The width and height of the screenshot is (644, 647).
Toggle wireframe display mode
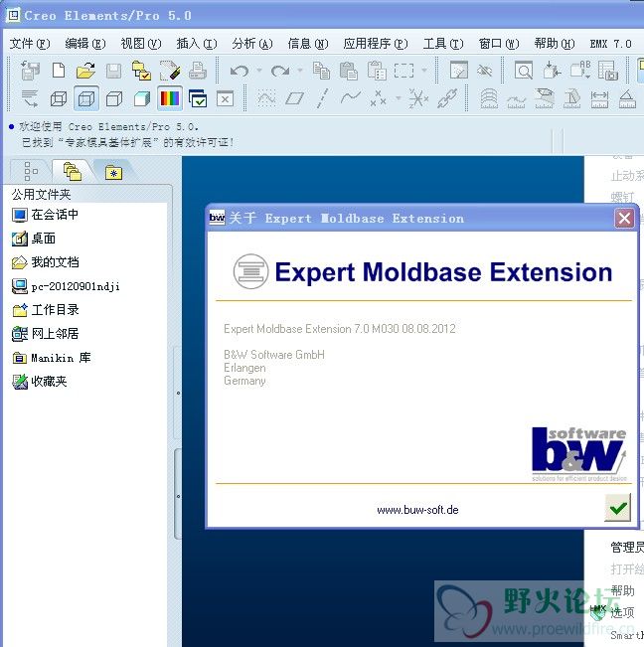pyautogui.click(x=59, y=99)
